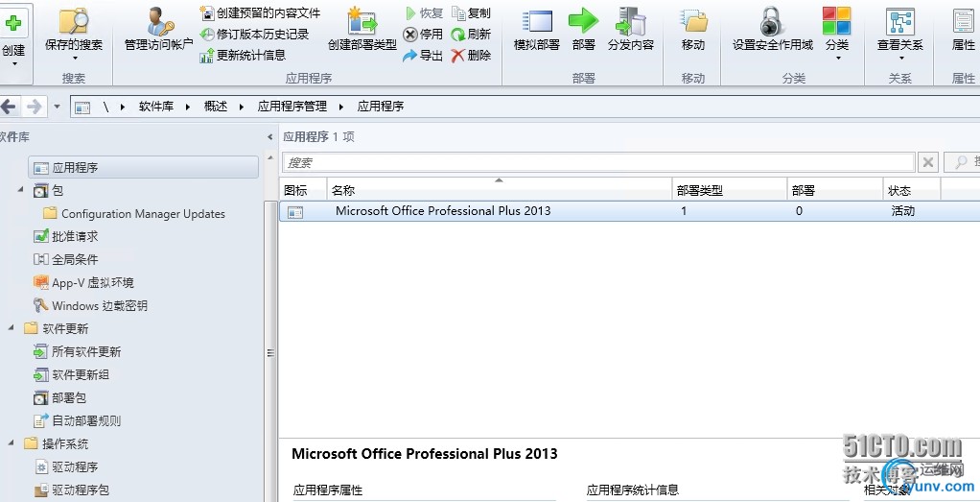Select 所有软件更新 all software updates
Viewport: 980px width, 502px height.
[x=78, y=351]
